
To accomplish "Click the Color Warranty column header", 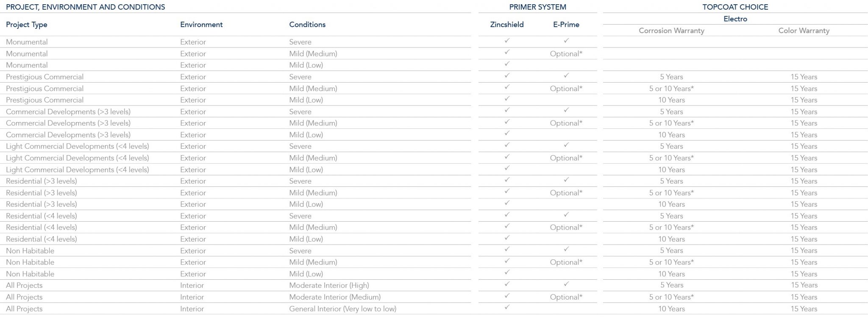I will [x=804, y=31].
